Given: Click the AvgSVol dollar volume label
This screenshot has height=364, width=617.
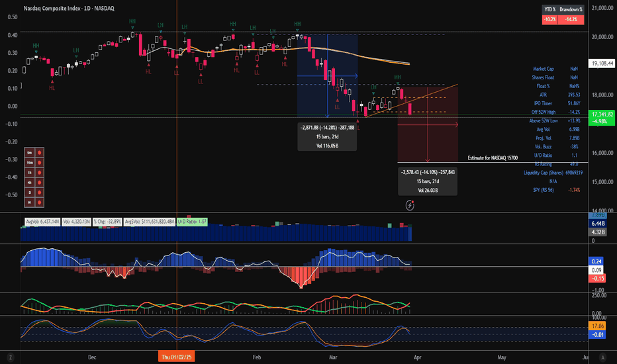Looking at the screenshot, I should tap(150, 222).
